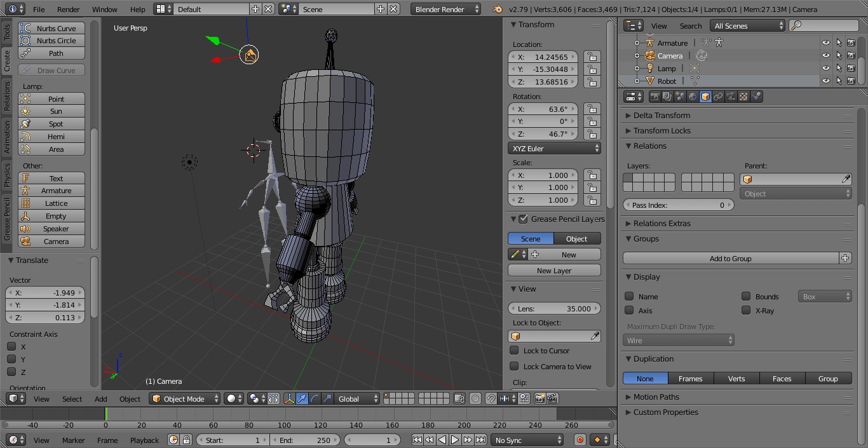Open the World properties icon
The image size is (868, 448).
[693, 97]
